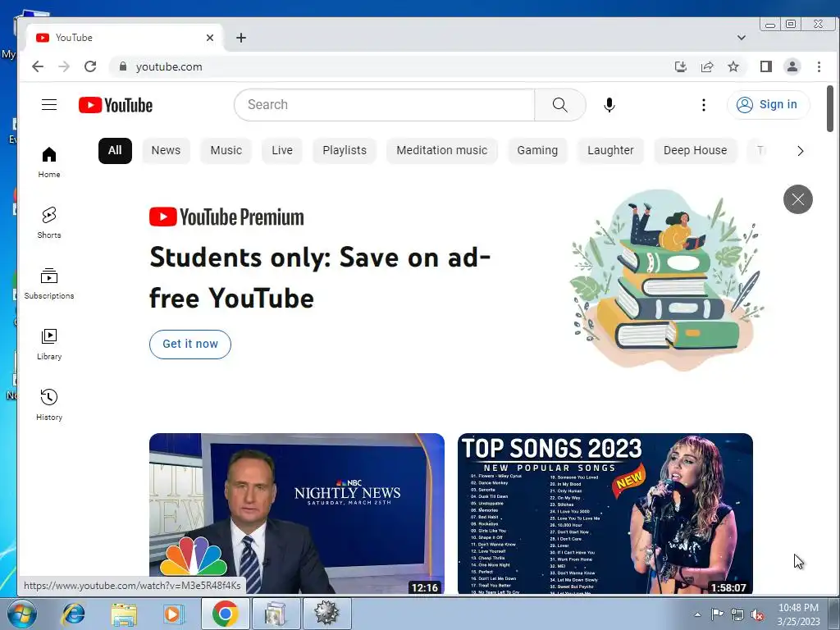
Task: Select the Live filter chip
Action: [282, 151]
